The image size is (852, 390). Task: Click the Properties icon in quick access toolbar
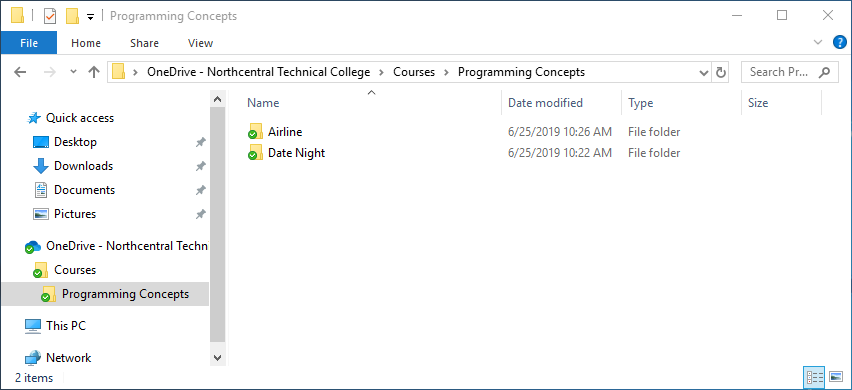pyautogui.click(x=49, y=16)
